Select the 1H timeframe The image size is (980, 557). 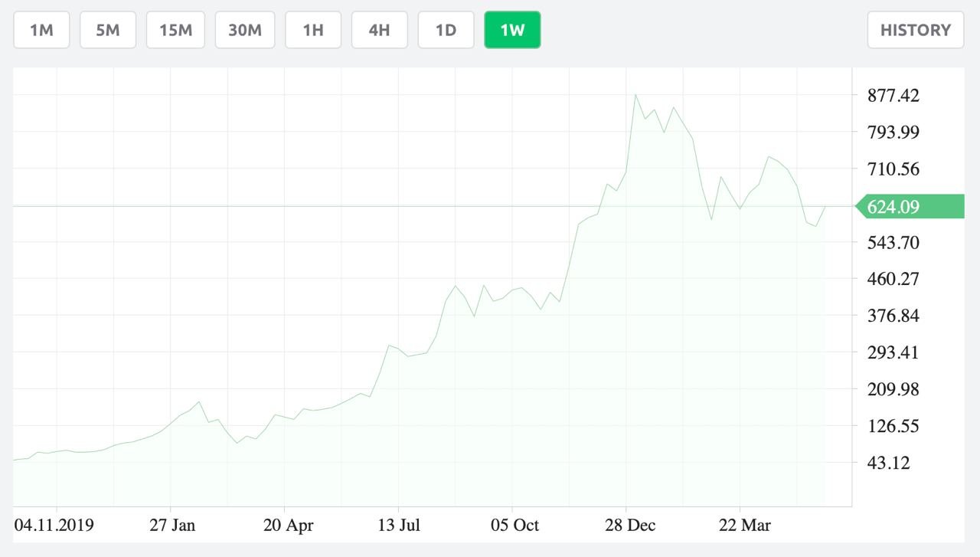313,30
